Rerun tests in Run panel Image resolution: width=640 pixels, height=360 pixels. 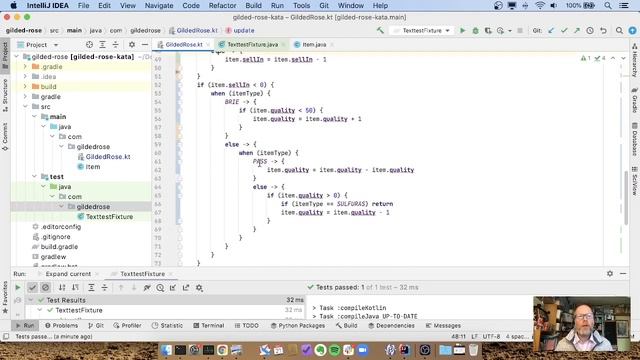(x=18, y=288)
